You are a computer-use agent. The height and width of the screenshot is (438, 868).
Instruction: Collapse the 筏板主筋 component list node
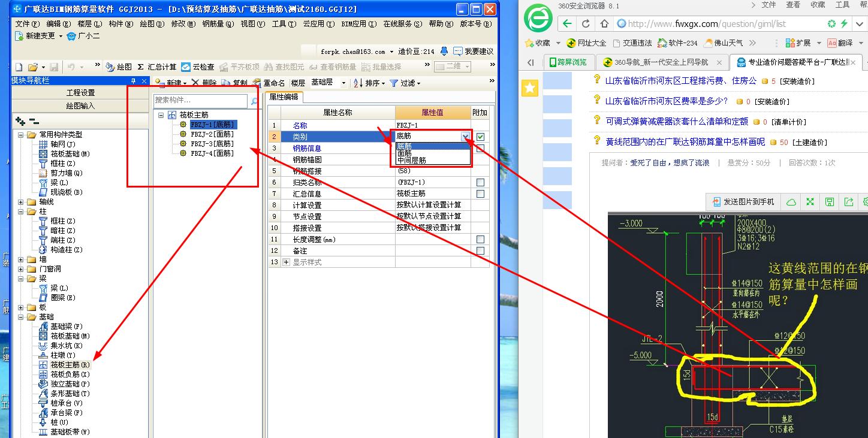click(x=161, y=115)
